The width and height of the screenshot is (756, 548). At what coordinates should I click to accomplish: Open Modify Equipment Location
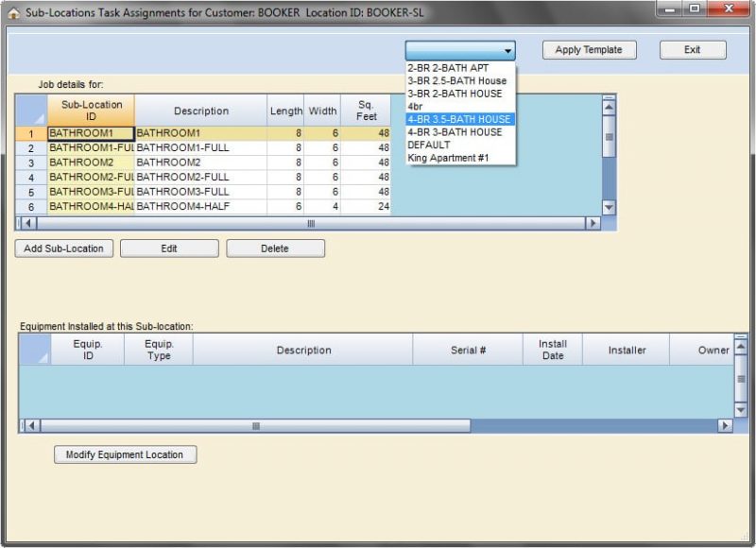point(125,454)
